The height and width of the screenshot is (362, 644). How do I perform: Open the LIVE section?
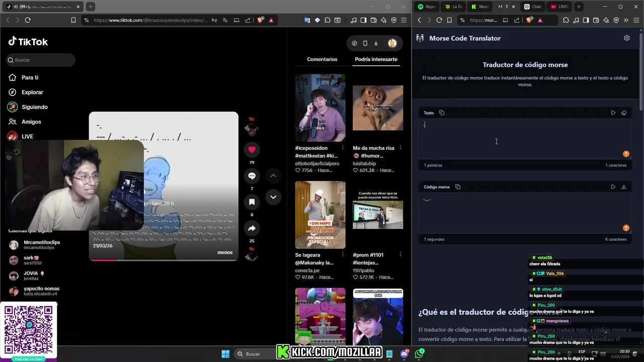tap(27, 136)
